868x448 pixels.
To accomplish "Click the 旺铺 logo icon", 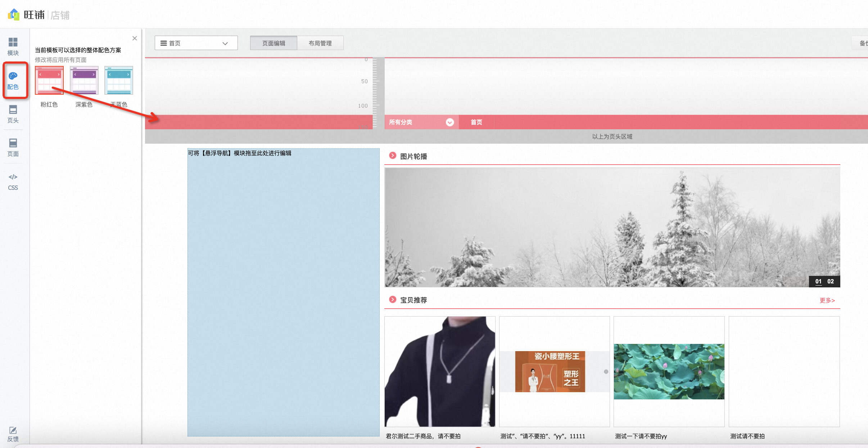I will pos(14,15).
